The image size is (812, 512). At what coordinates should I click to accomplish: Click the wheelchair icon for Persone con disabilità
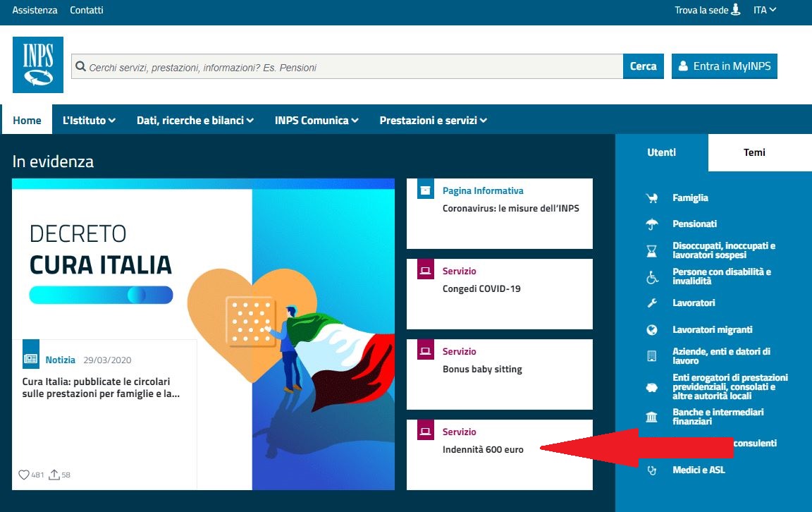652,276
